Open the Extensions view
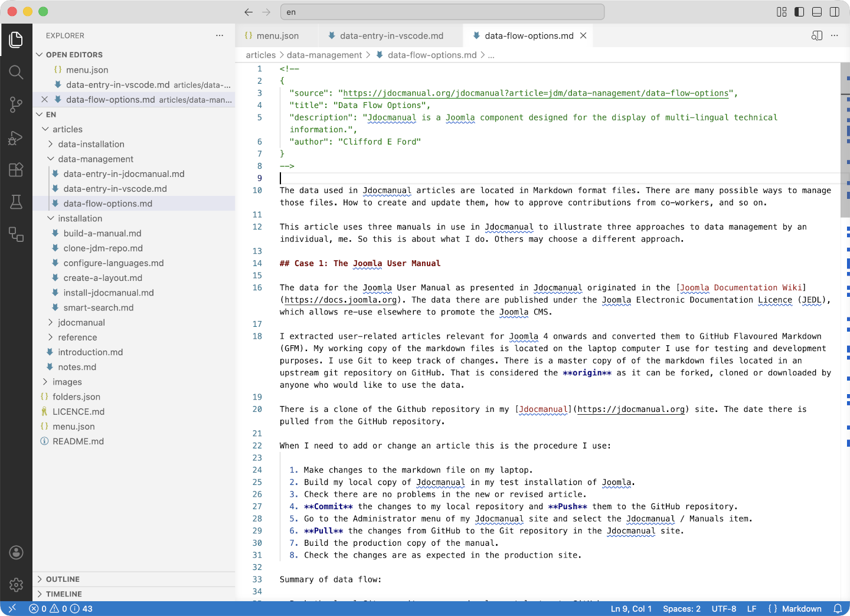The image size is (850, 616). point(16,170)
